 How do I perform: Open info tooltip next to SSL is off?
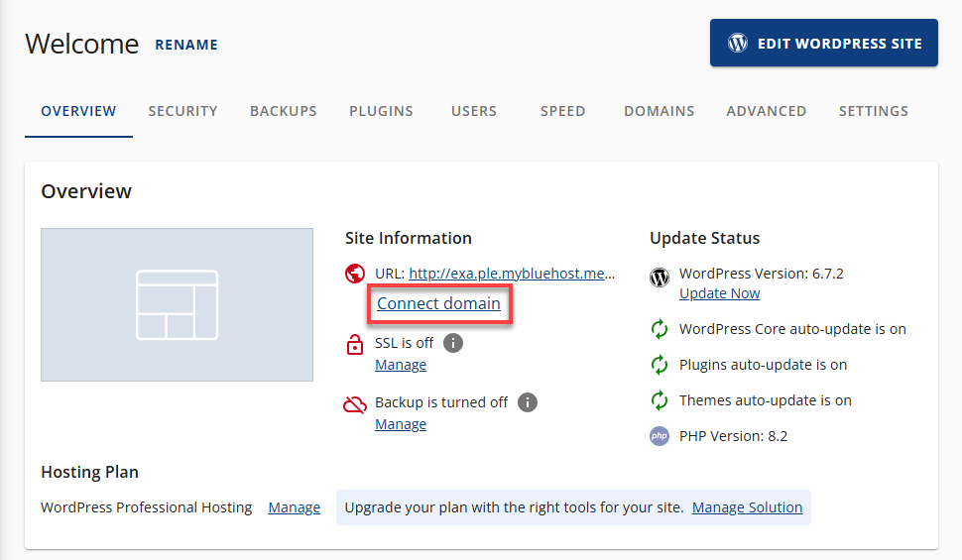point(453,343)
